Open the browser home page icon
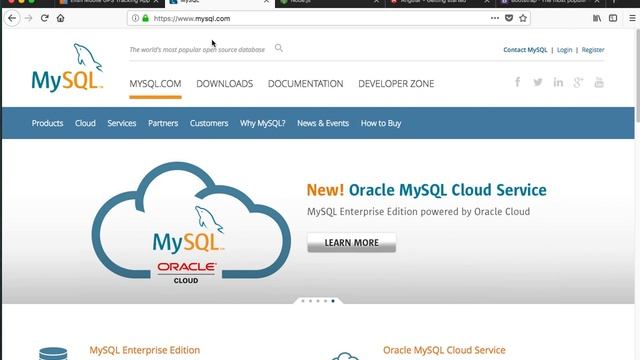Screen dimensions: 640x360 (x=60, y=18)
